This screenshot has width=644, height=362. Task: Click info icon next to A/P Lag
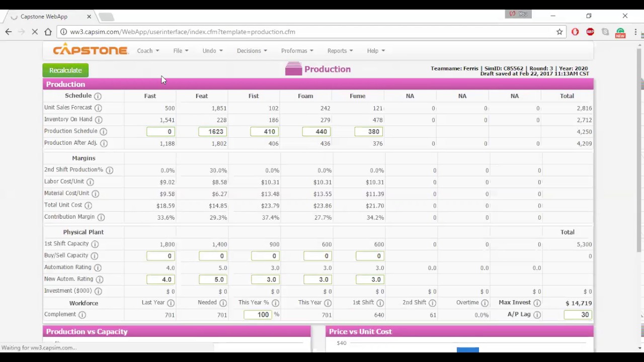pyautogui.click(x=537, y=315)
